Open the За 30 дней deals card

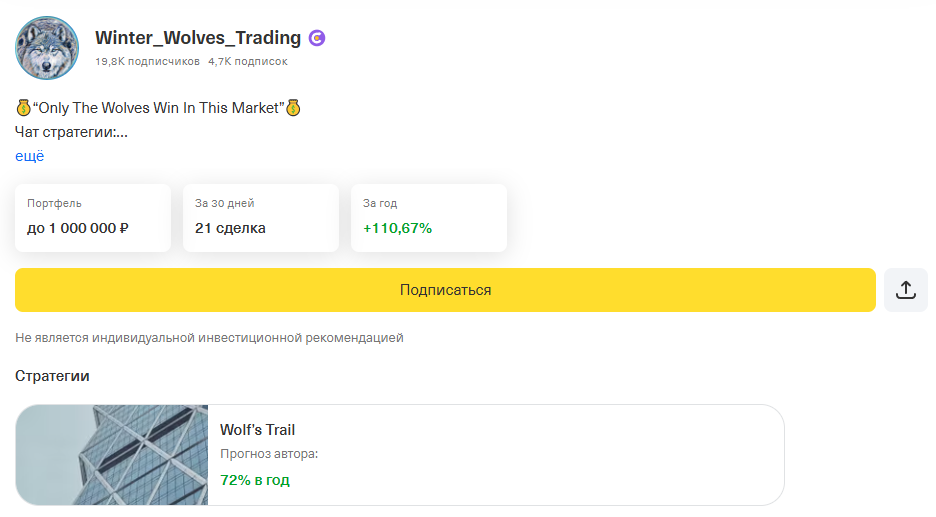(261, 218)
